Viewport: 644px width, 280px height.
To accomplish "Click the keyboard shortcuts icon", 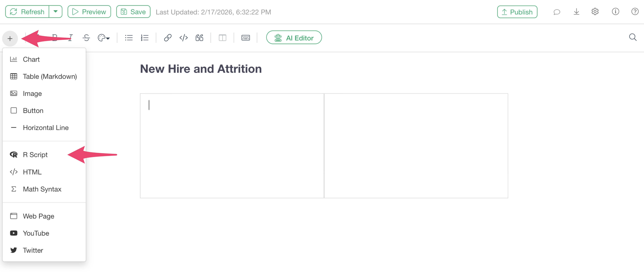I will click(x=246, y=38).
